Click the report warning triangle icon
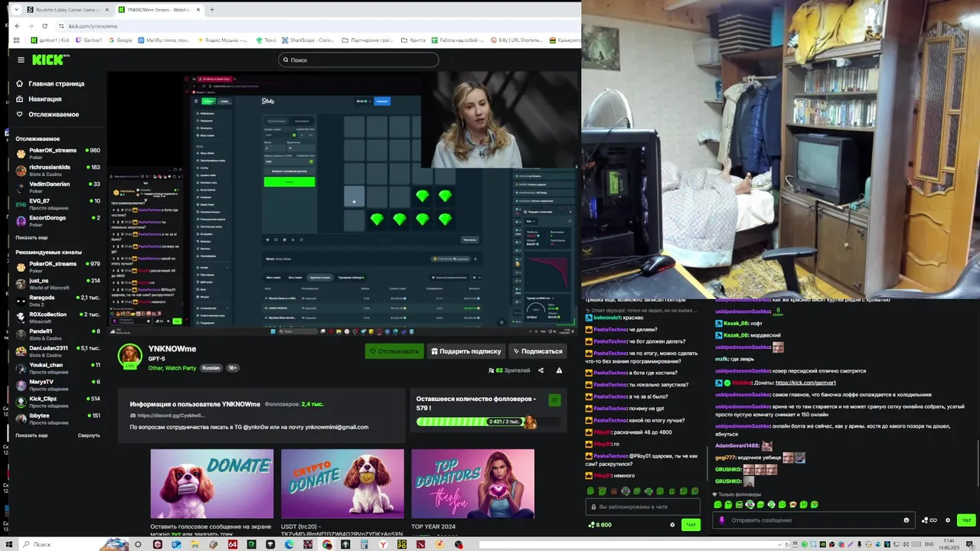 click(559, 370)
